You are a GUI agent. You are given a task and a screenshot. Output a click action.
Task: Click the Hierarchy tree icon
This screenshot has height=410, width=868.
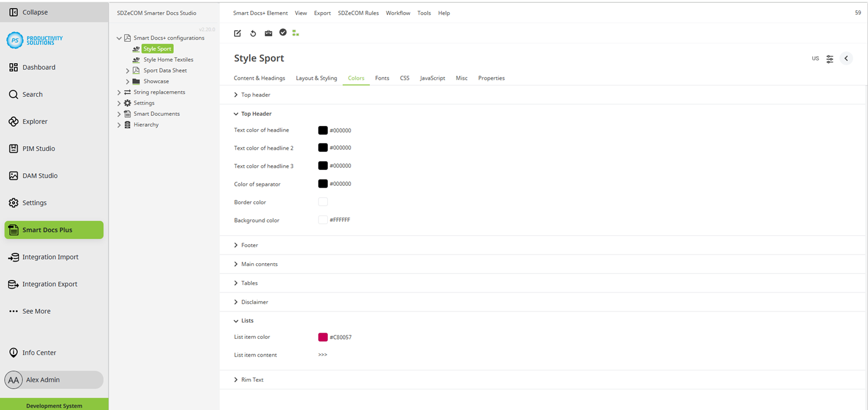[127, 125]
